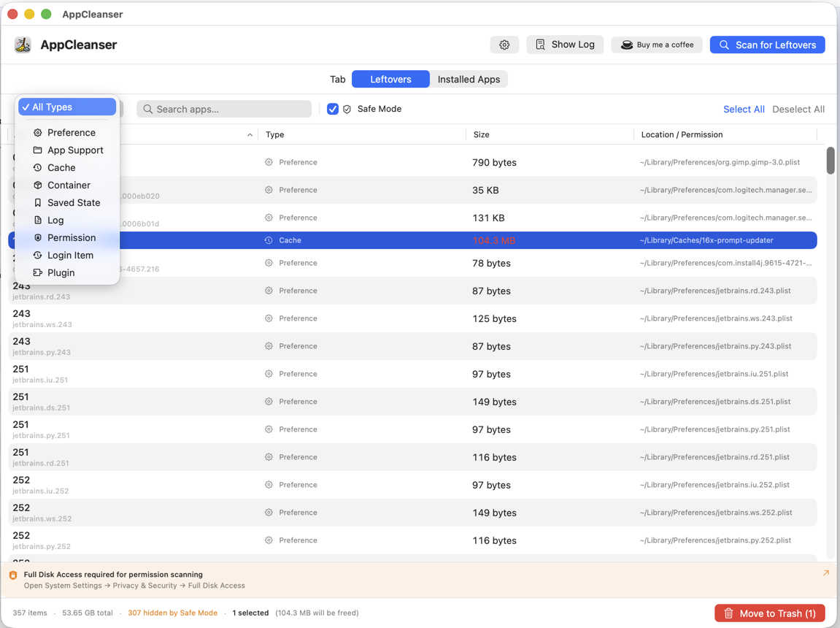This screenshot has height=628, width=840.
Task: Click the org.gimp.gimp-3.0.plist path
Action: pyautogui.click(x=720, y=162)
